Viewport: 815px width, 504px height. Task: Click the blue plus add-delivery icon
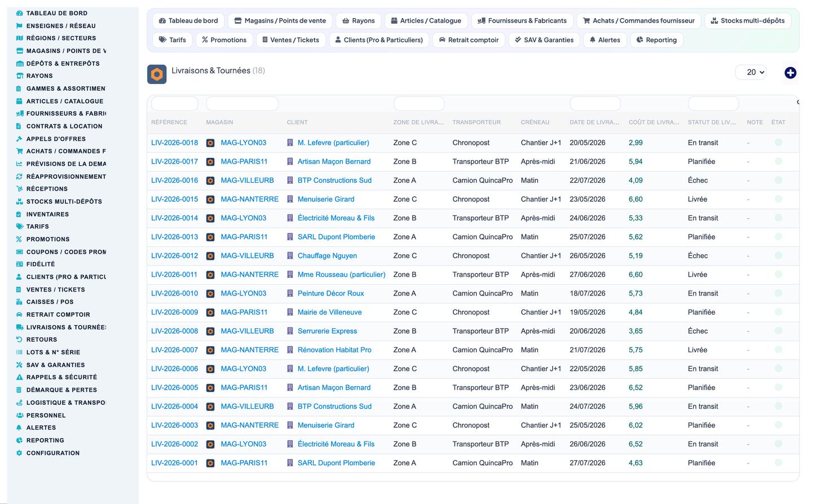[x=790, y=73]
